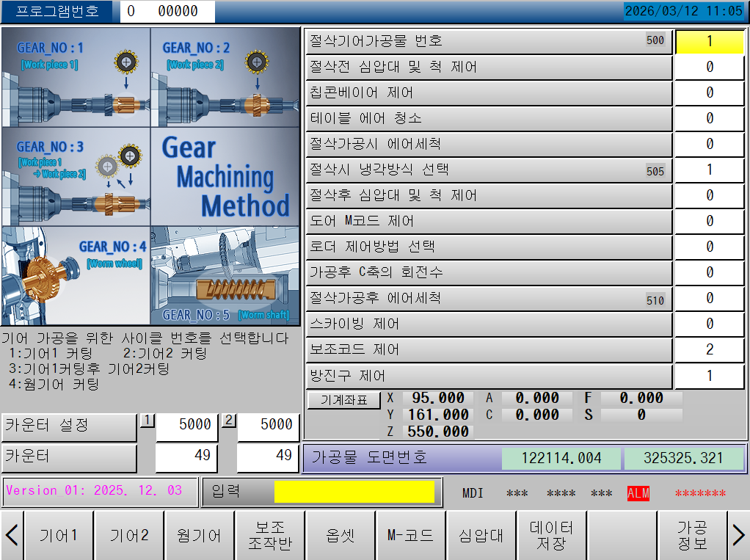Click the 기계좌표 button
The image size is (750, 560).
pyautogui.click(x=344, y=400)
